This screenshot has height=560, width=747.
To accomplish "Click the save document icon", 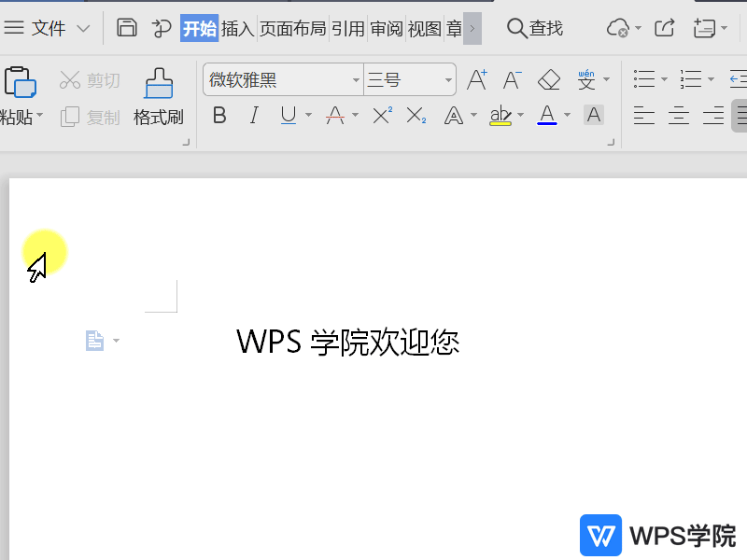I will click(127, 28).
